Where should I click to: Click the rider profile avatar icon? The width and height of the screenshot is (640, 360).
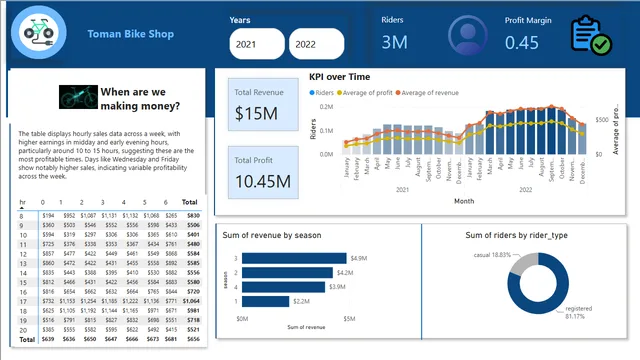pos(467,35)
